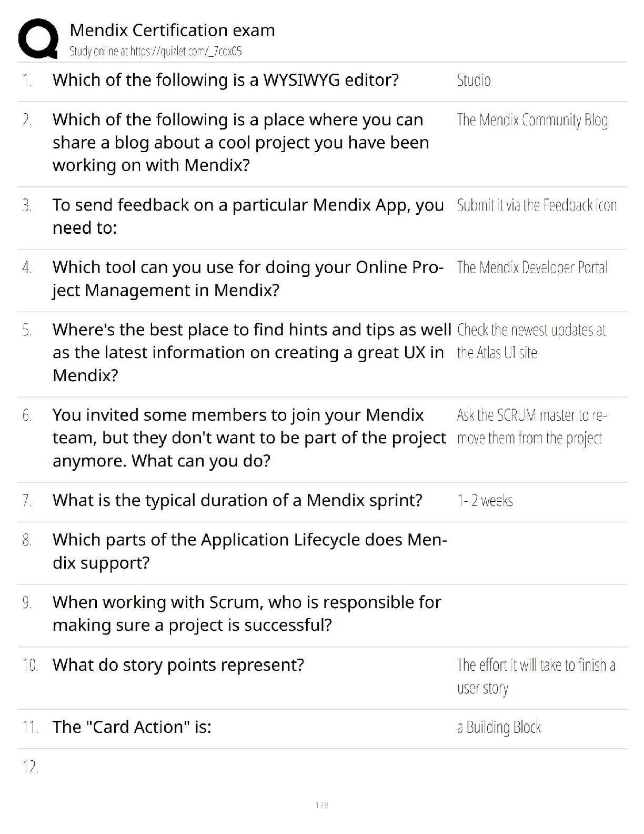Select question about sharing a blog
Screen dimensions: 644x834
click(240, 142)
